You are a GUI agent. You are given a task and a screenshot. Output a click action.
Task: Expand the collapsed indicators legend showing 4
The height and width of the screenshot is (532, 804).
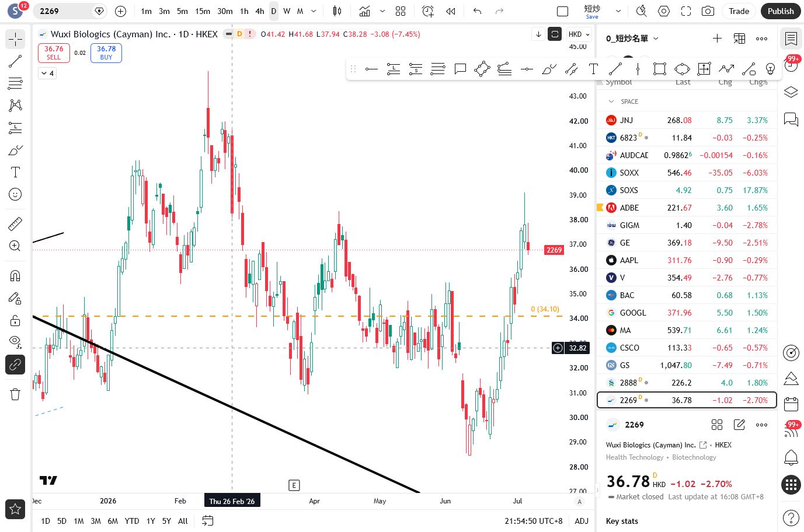[47, 73]
